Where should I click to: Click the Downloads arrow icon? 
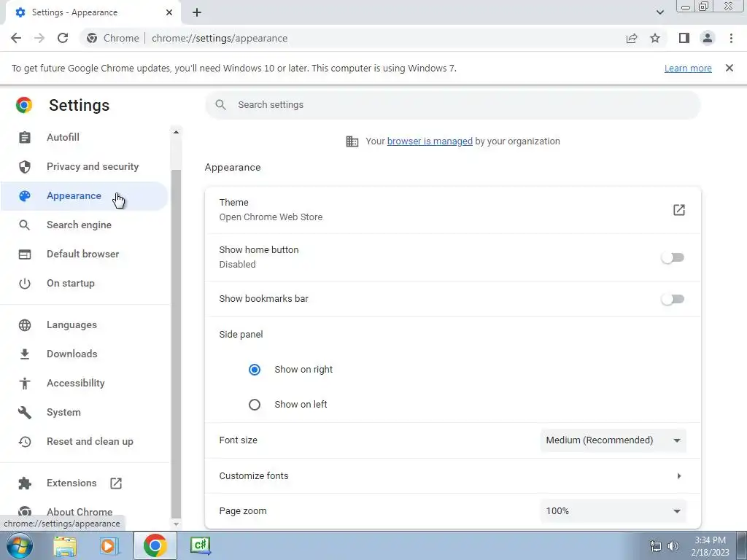click(x=24, y=354)
